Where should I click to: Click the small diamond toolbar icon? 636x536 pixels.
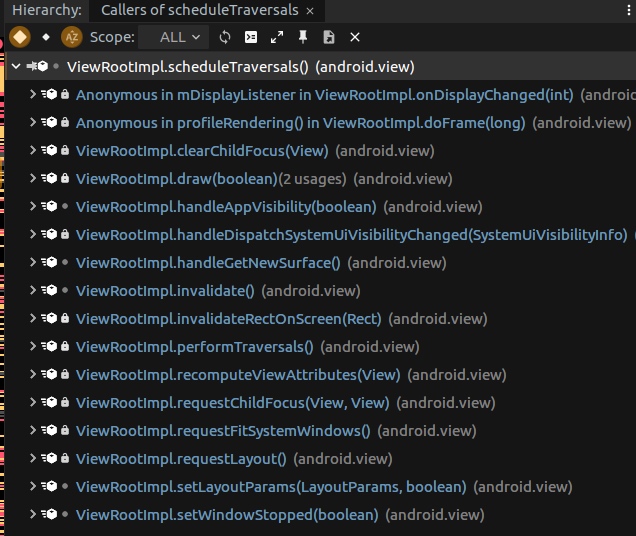pos(46,37)
